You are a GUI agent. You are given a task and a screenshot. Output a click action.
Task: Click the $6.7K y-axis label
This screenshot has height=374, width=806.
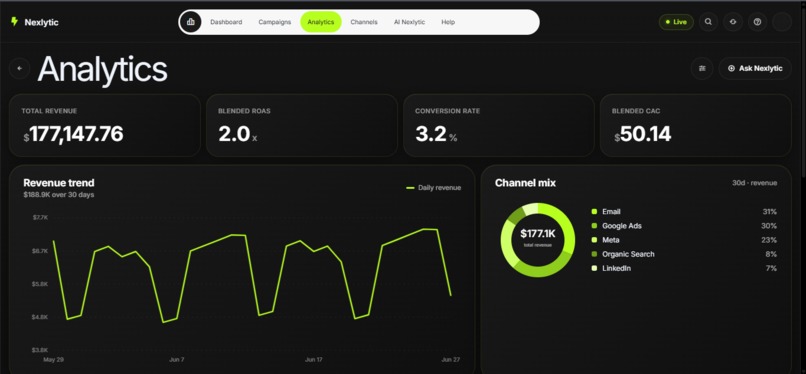pyautogui.click(x=40, y=251)
